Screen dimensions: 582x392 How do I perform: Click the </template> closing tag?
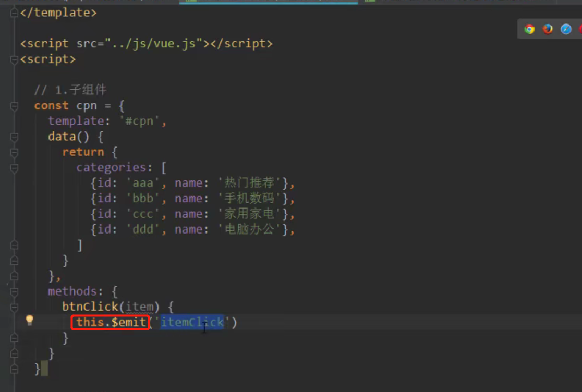coord(58,13)
